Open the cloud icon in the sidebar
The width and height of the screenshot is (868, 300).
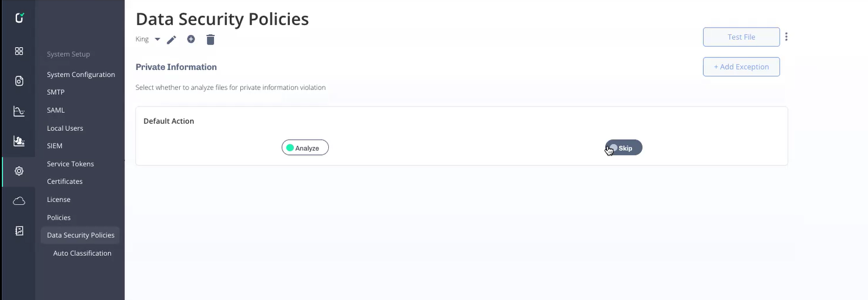(x=19, y=201)
